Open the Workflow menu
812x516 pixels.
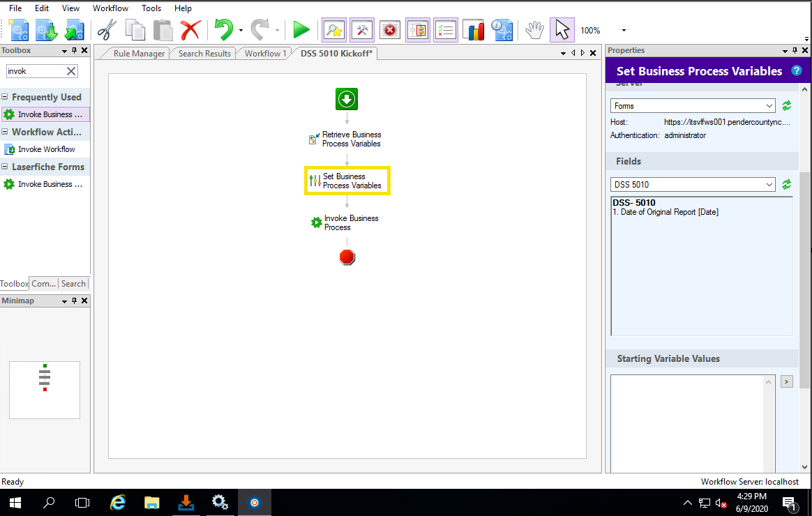110,8
